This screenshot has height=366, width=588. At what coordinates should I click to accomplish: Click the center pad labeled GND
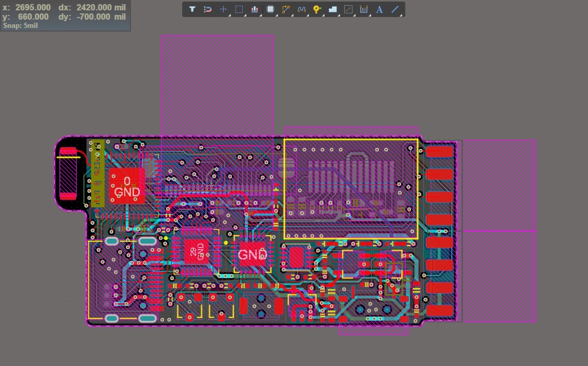coord(252,254)
